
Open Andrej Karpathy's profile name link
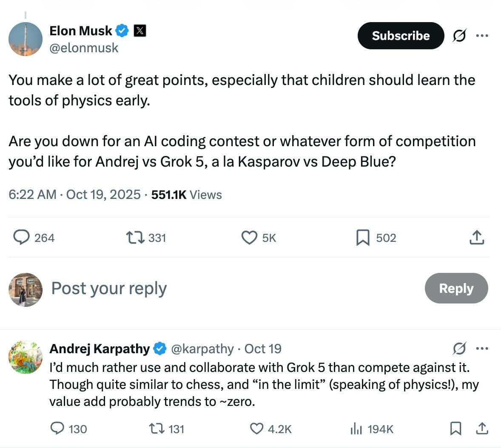click(100, 349)
